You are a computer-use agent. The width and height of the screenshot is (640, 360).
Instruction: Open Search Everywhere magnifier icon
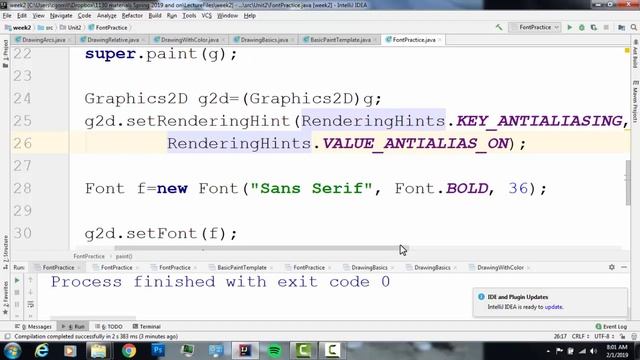pos(633,27)
